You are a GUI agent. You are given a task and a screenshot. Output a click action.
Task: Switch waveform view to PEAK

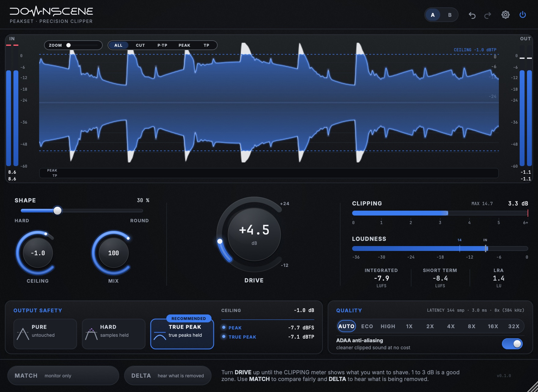184,45
